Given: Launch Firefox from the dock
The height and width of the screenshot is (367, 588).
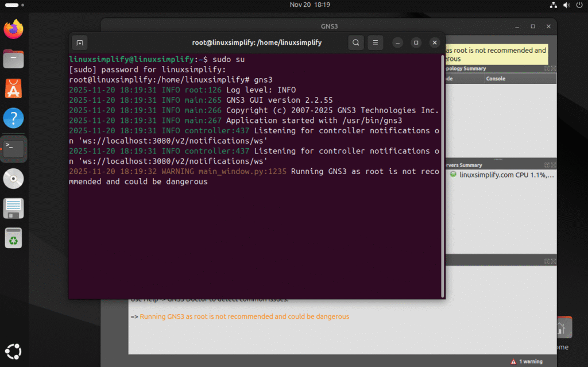Looking at the screenshot, I should point(13,29).
